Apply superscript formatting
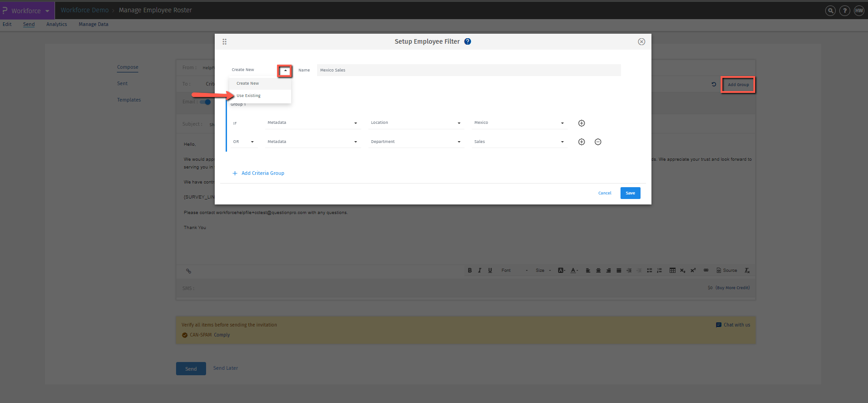This screenshot has height=403, width=868. [693, 270]
